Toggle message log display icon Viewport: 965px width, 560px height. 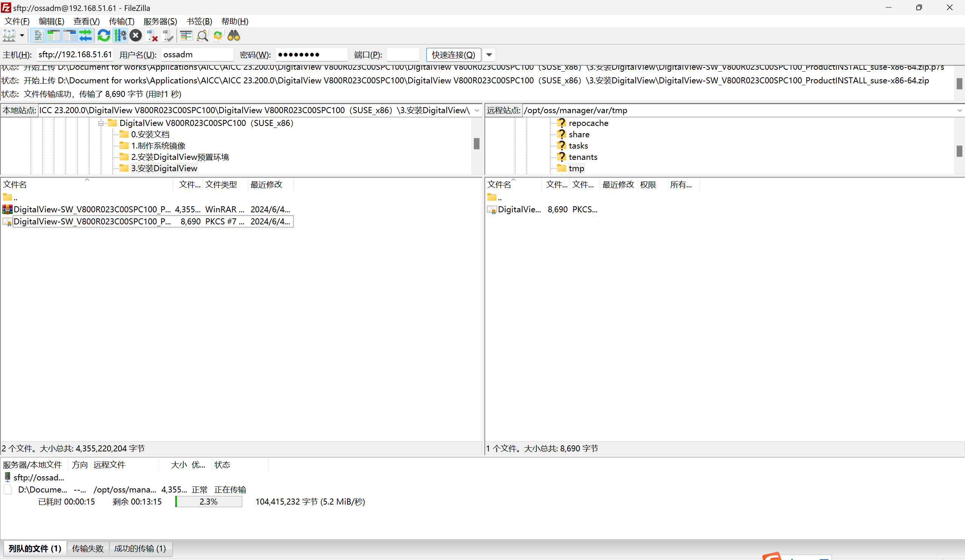point(38,35)
